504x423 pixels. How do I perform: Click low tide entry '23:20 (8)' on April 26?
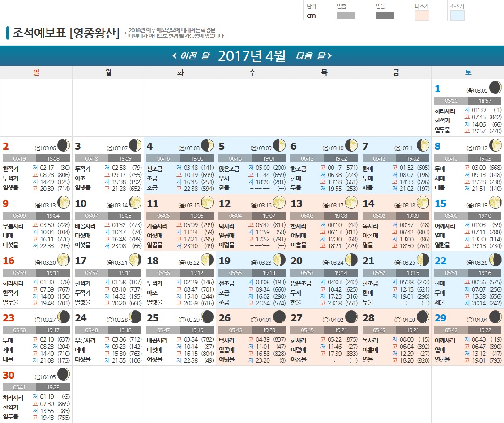click(267, 360)
